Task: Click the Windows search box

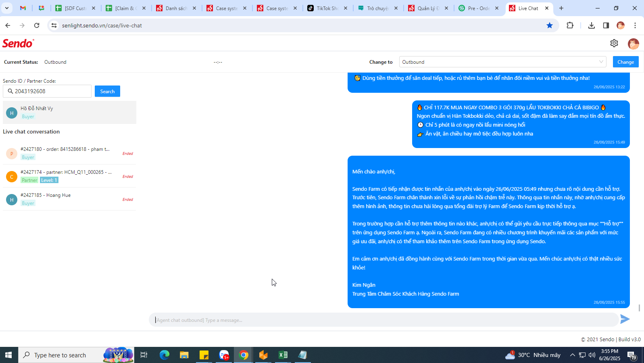Action: pyautogui.click(x=77, y=355)
